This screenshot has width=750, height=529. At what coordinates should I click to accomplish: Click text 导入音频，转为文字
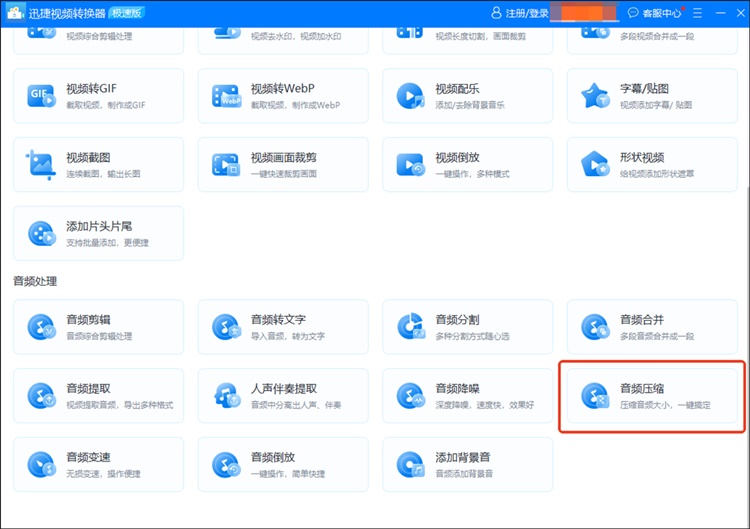(x=287, y=336)
